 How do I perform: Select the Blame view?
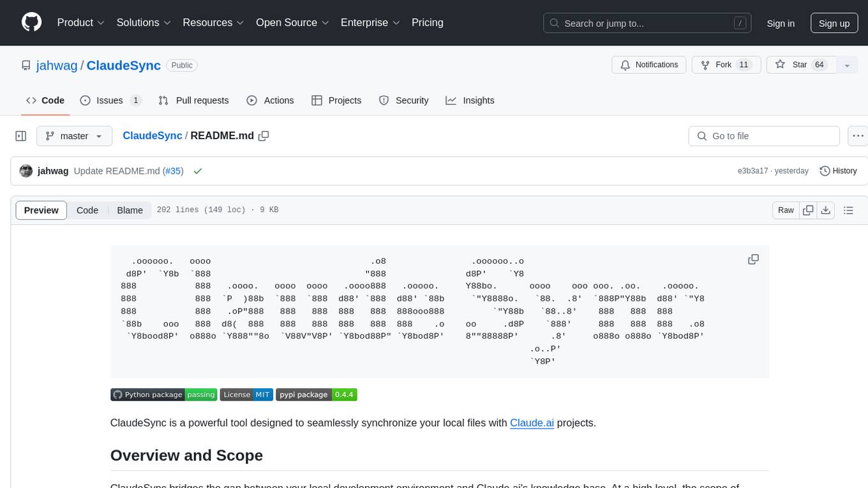(x=130, y=210)
